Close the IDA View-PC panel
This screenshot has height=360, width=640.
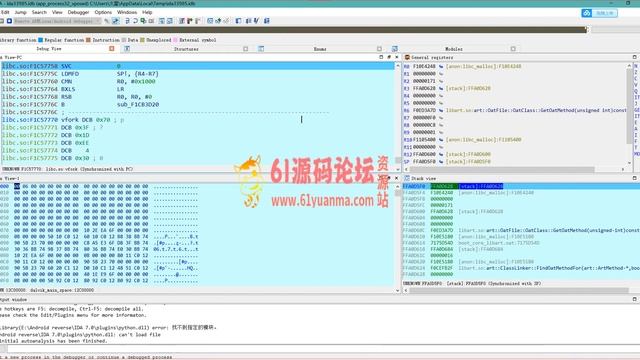click(397, 57)
